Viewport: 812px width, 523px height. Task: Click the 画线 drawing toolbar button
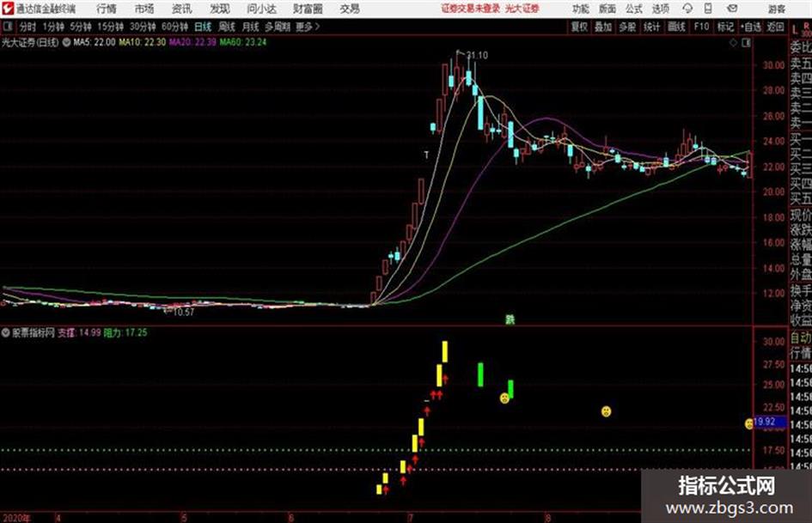676,27
